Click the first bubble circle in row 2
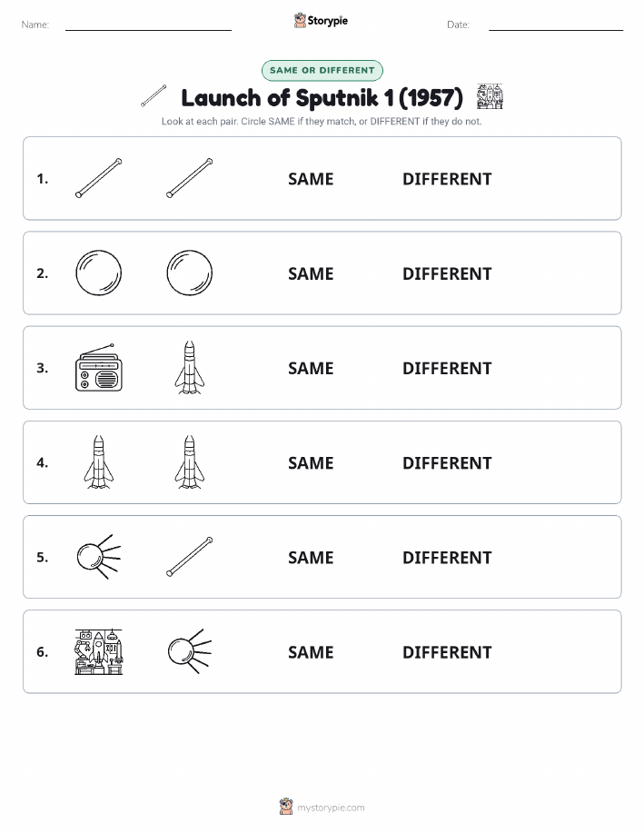 click(x=99, y=273)
